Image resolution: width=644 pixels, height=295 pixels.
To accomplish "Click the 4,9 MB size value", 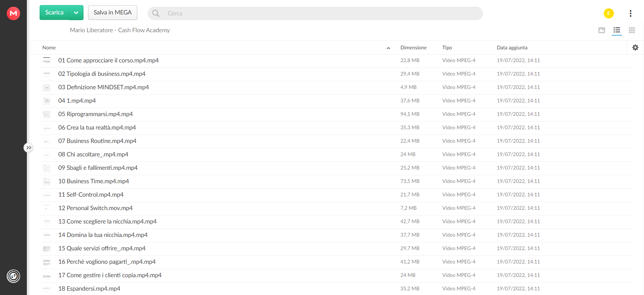I will (x=408, y=87).
